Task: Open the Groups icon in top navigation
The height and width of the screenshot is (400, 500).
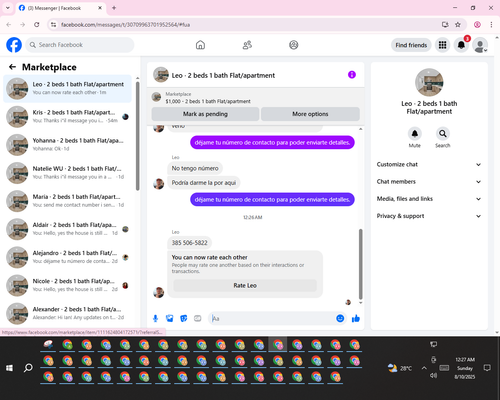Action: click(x=294, y=45)
